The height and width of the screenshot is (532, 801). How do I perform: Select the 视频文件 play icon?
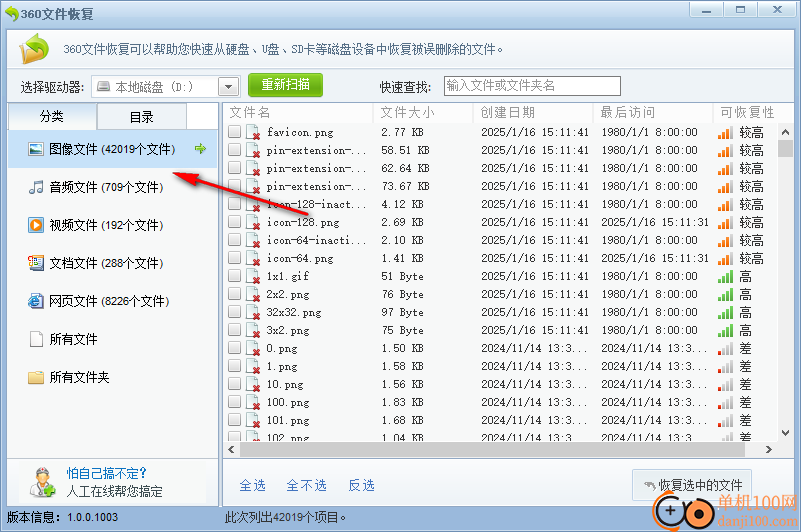pyautogui.click(x=36, y=225)
